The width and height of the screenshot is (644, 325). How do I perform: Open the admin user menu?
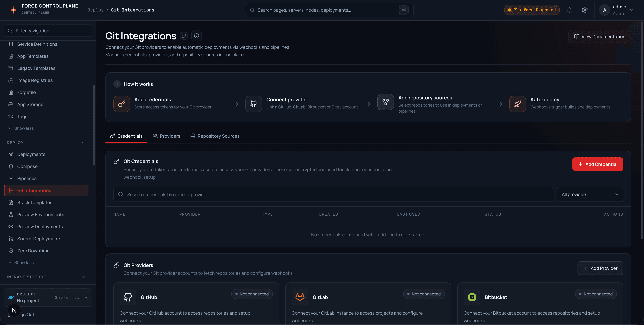[x=616, y=10]
